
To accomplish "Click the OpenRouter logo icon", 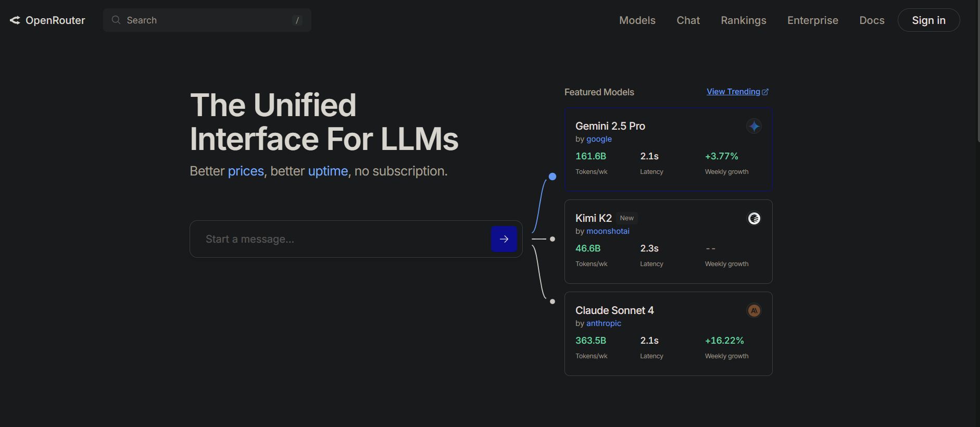I will [x=15, y=20].
